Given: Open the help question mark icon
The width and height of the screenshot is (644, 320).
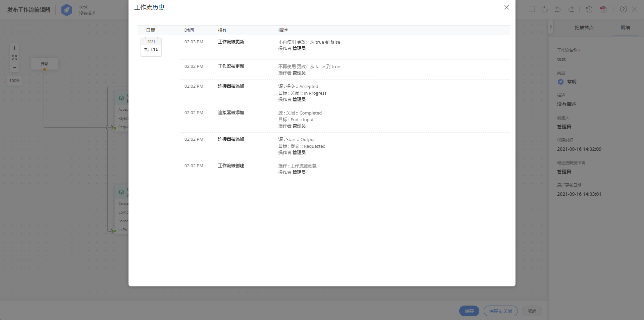Looking at the screenshot, I should click(624, 9).
